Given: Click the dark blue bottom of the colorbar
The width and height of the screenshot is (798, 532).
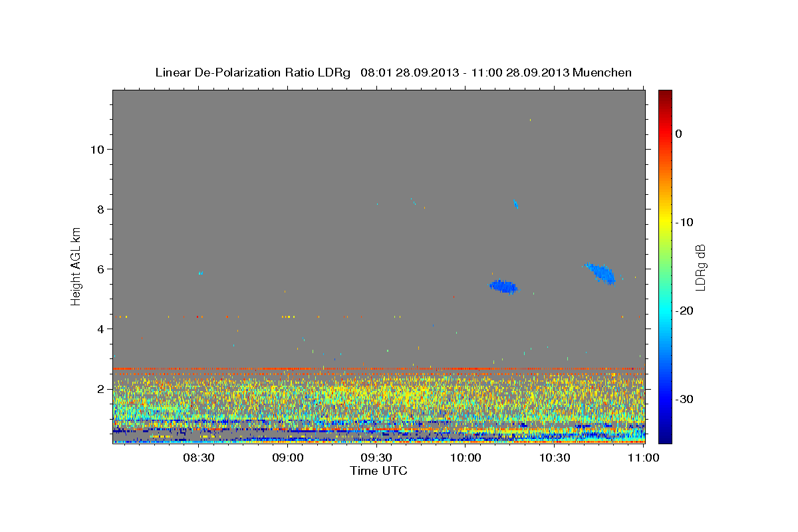Looking at the screenshot, I should [x=665, y=436].
